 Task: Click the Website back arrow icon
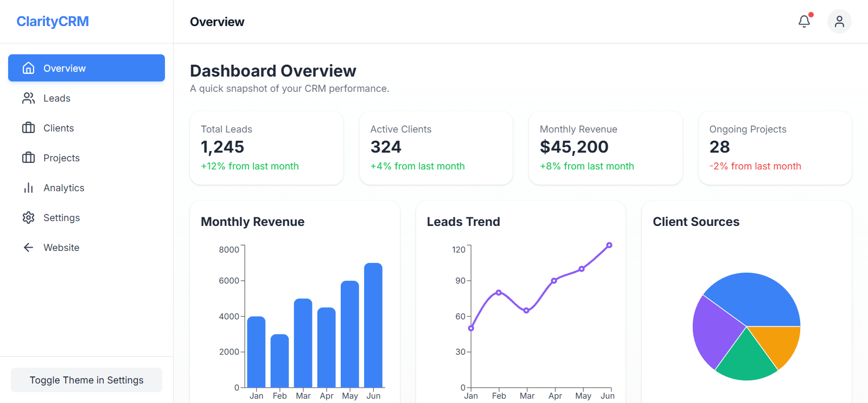tap(28, 248)
